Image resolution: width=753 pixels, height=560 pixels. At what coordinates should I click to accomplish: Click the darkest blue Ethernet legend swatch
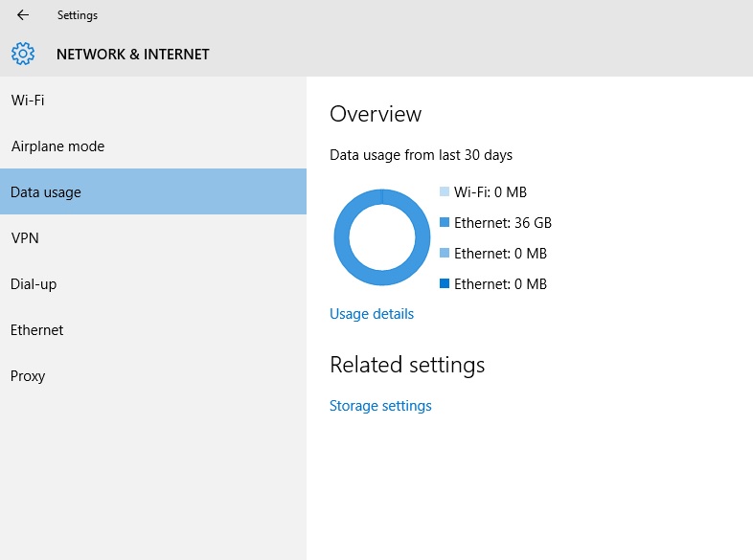445,283
